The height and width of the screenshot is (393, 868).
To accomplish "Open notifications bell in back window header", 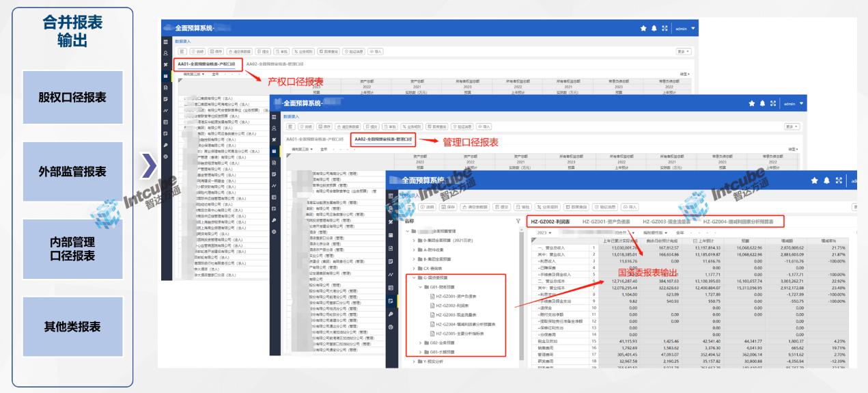I will (x=654, y=28).
